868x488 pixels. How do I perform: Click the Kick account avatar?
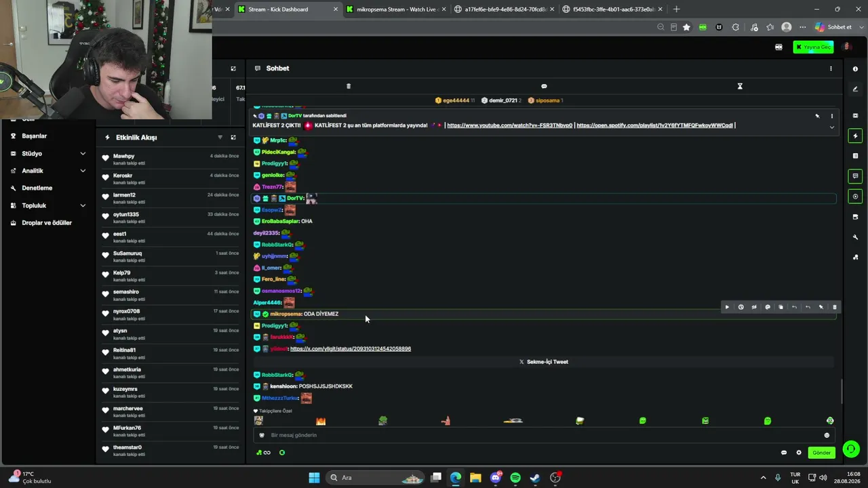click(x=847, y=47)
